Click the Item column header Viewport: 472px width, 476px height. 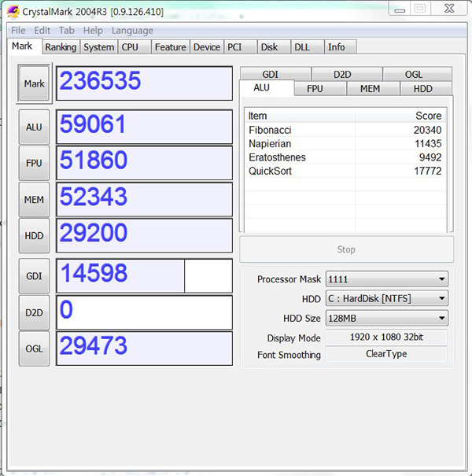pos(300,116)
